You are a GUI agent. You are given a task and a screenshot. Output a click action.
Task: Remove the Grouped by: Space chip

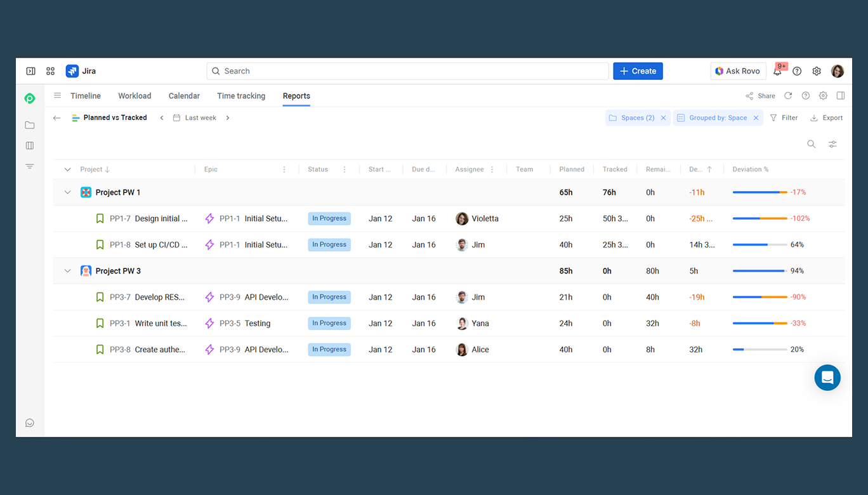point(756,117)
